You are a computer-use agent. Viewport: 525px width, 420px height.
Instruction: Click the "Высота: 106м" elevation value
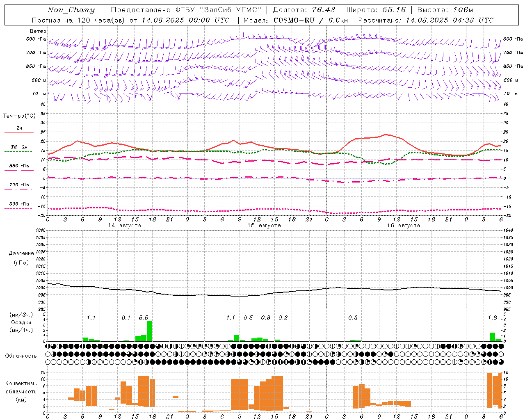coord(445,10)
